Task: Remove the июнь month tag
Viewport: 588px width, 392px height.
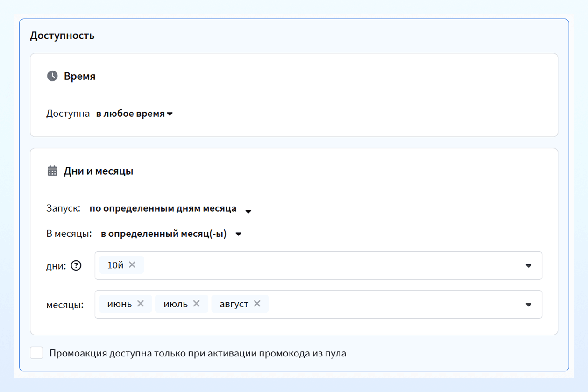Action: point(141,304)
